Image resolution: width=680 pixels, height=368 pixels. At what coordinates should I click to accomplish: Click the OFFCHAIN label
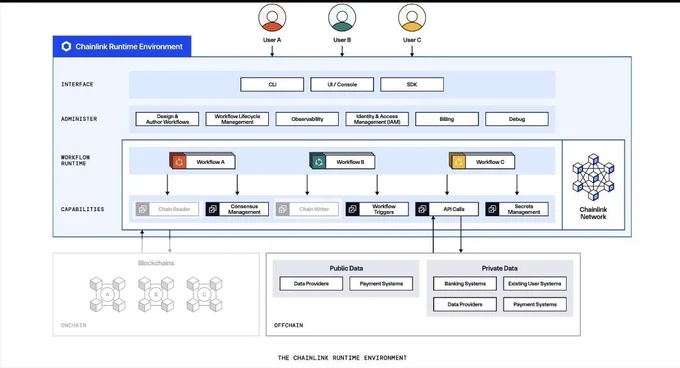288,325
